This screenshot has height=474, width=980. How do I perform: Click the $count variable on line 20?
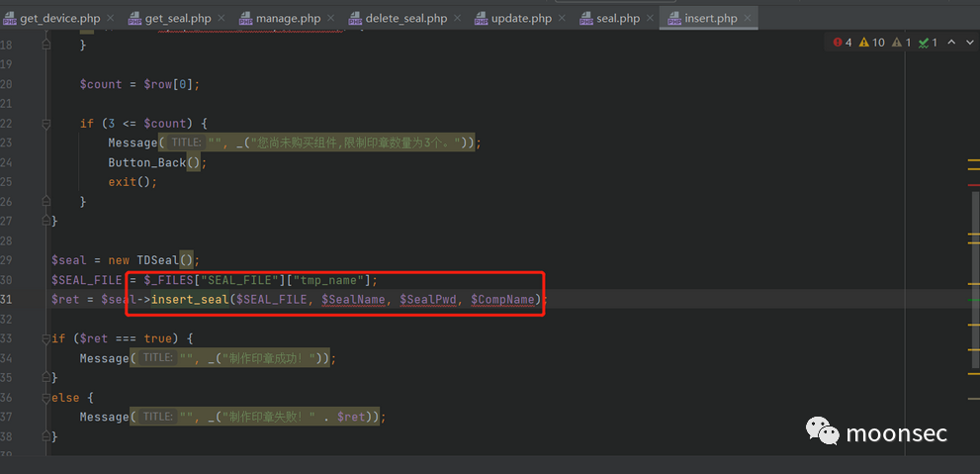point(101,84)
